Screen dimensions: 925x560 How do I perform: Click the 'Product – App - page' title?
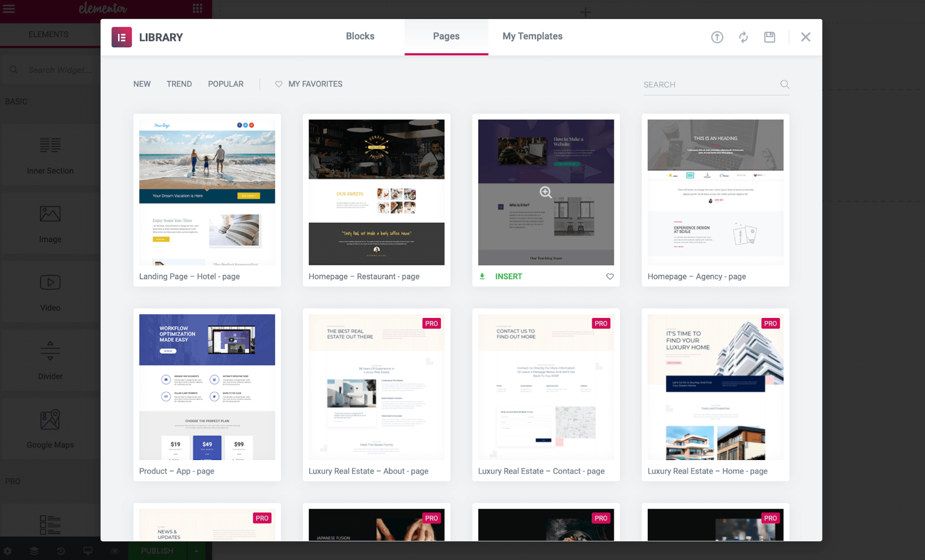(176, 471)
